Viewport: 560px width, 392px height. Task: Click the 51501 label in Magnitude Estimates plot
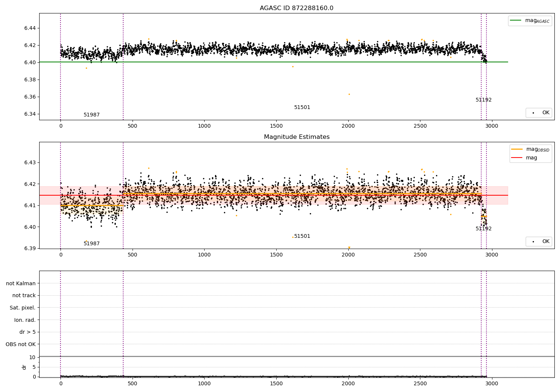coord(302,236)
